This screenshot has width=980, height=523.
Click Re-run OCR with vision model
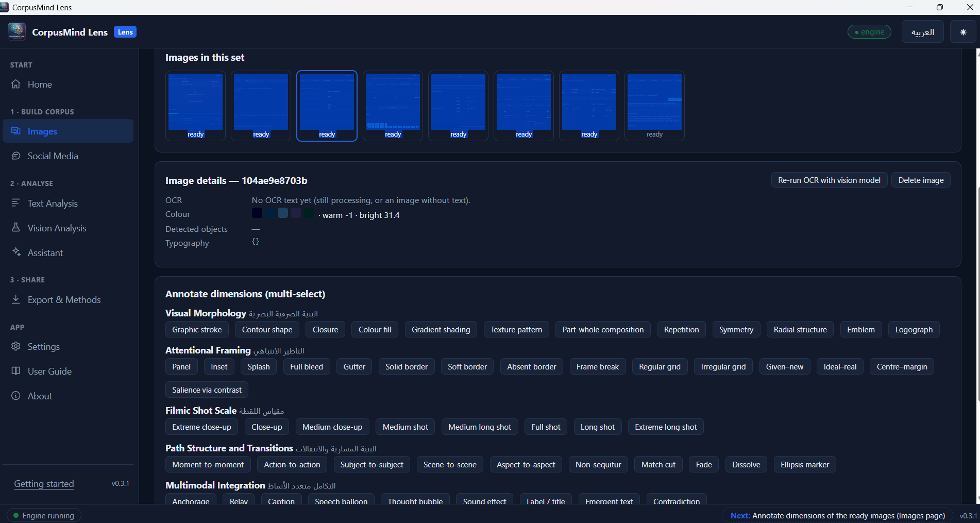[829, 180]
